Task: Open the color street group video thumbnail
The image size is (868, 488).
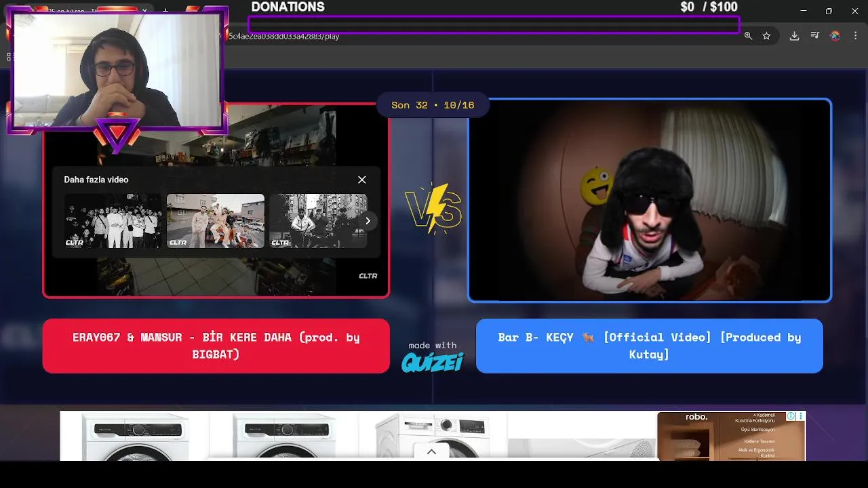Action: 216,221
